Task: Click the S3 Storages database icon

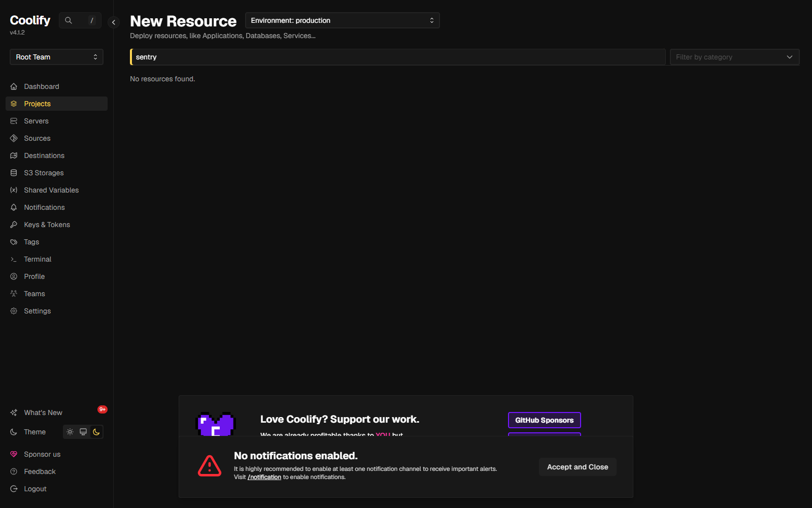Action: [x=14, y=173]
